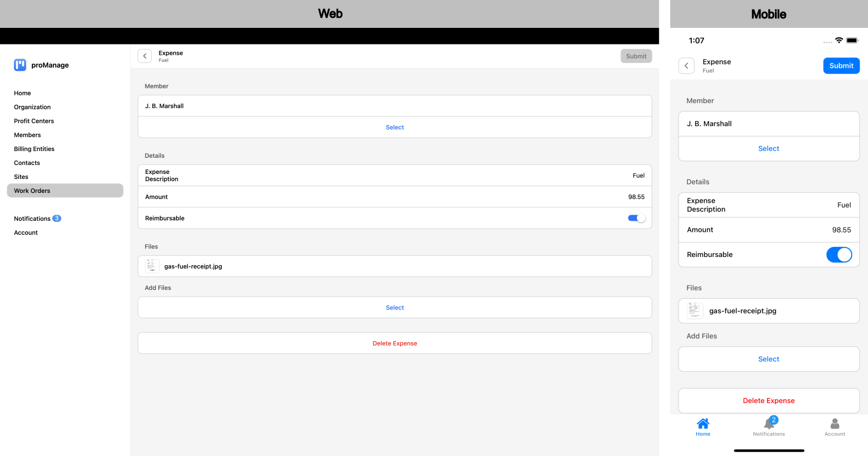Click the proManage logo icon
The image size is (868, 456).
(20, 65)
